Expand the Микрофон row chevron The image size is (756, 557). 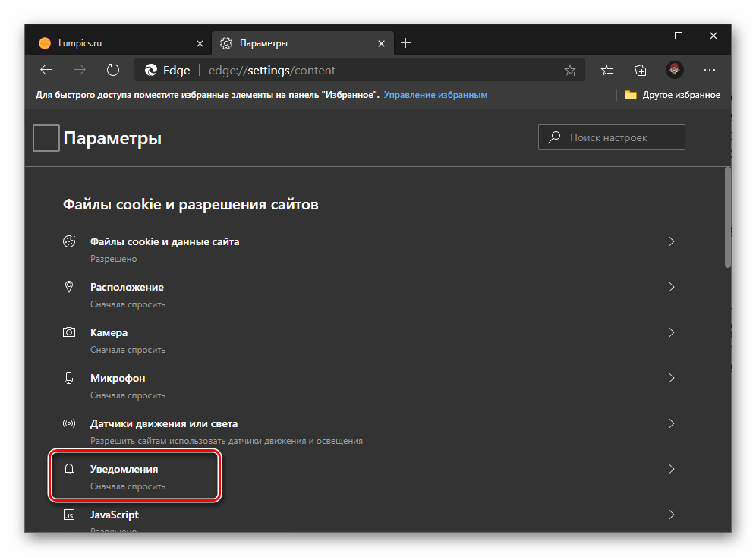click(x=671, y=378)
